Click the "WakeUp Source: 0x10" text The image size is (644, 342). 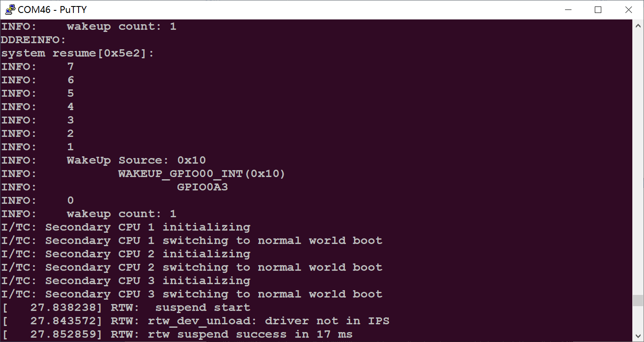pyautogui.click(x=136, y=161)
